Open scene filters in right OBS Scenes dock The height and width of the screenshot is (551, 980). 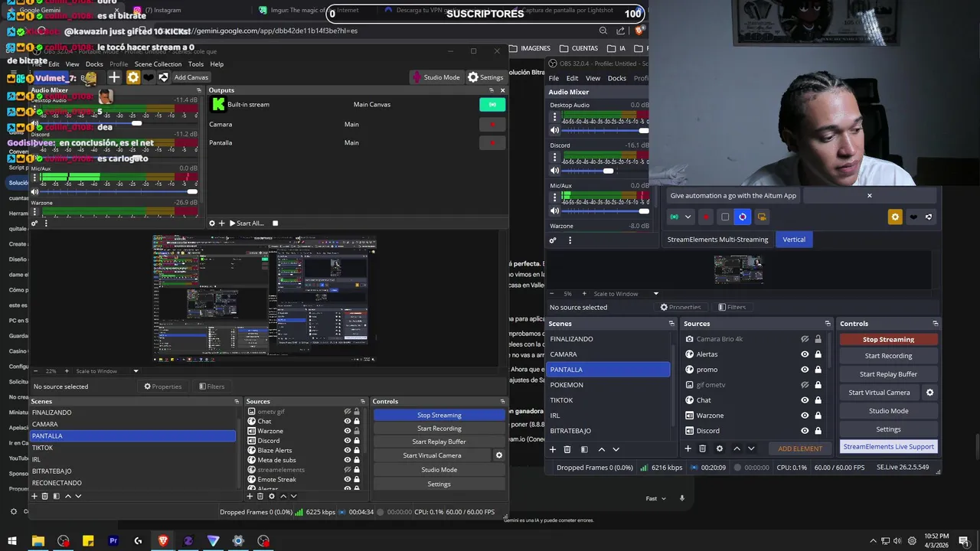pyautogui.click(x=584, y=449)
